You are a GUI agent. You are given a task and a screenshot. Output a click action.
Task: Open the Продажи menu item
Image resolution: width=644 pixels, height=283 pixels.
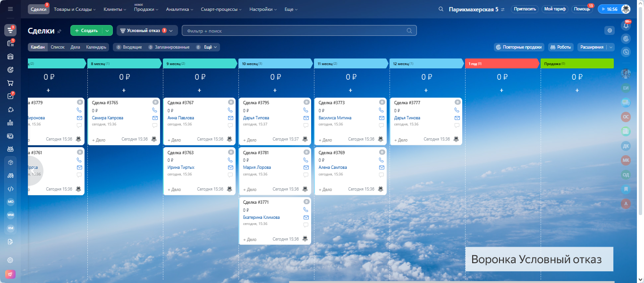pyautogui.click(x=146, y=9)
